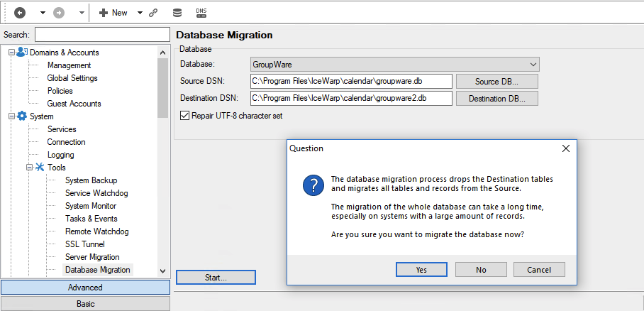The image size is (644, 311).
Task: Select Policies in the tree
Action: pyautogui.click(x=60, y=90)
